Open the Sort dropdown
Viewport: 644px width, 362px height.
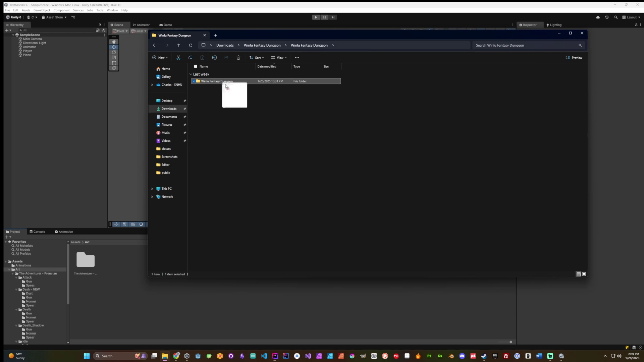(x=257, y=58)
